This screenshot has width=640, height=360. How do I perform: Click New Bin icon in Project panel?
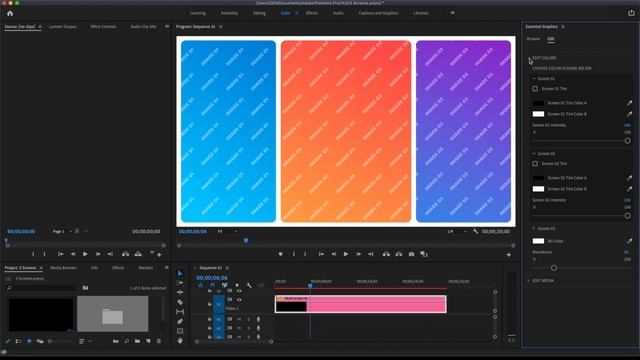[138, 341]
